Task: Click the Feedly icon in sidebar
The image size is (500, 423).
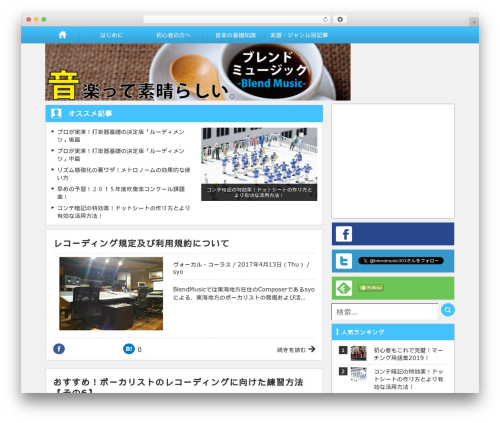Action: pyautogui.click(x=344, y=288)
